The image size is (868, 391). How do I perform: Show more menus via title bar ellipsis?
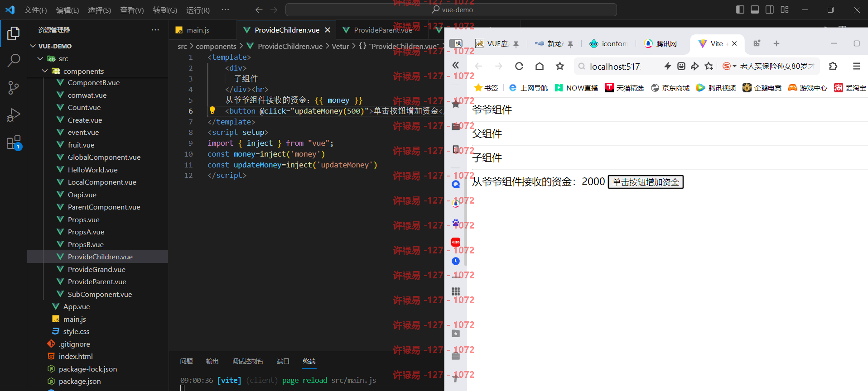click(225, 10)
